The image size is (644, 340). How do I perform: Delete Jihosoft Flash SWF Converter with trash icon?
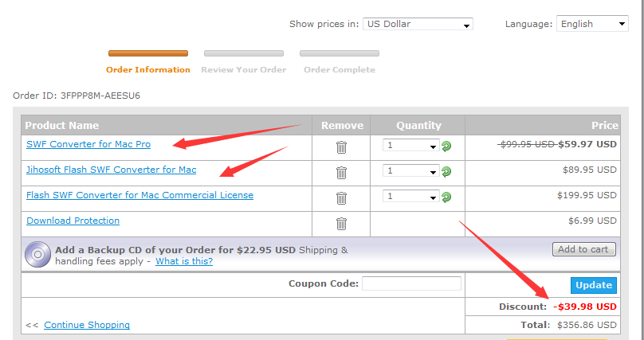point(341,173)
